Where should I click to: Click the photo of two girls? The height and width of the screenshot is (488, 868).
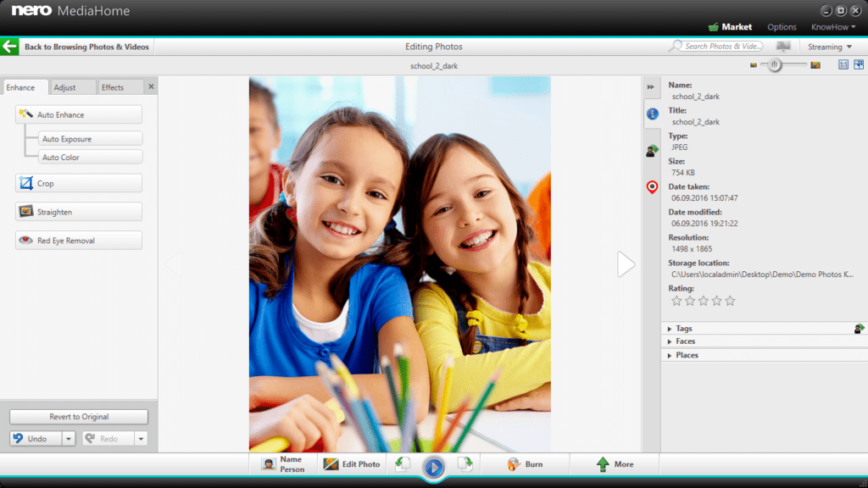[400, 264]
